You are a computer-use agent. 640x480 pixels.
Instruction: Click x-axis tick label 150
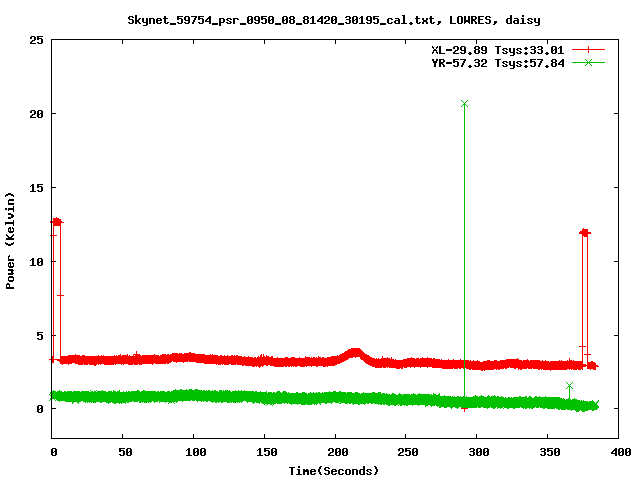(x=267, y=452)
